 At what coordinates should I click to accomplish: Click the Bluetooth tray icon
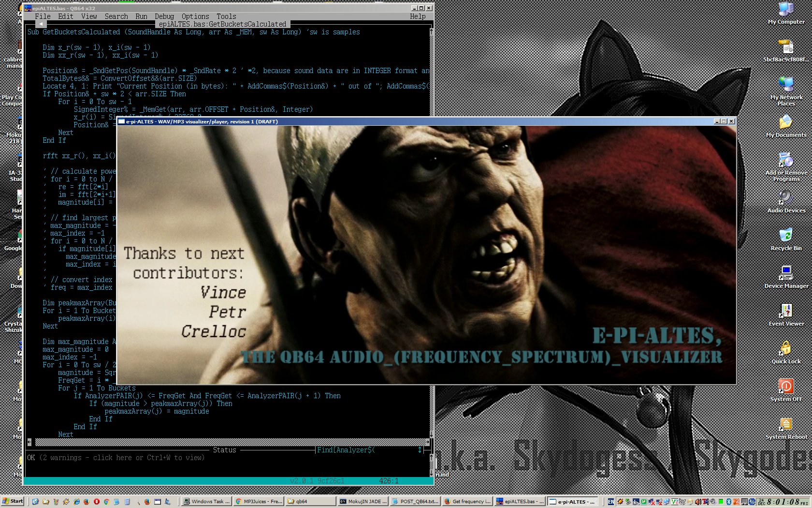click(x=728, y=502)
